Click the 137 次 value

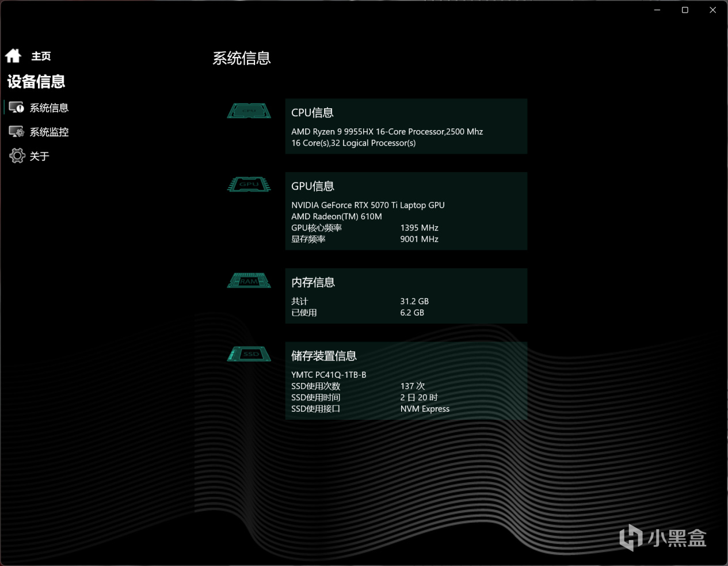pos(413,386)
